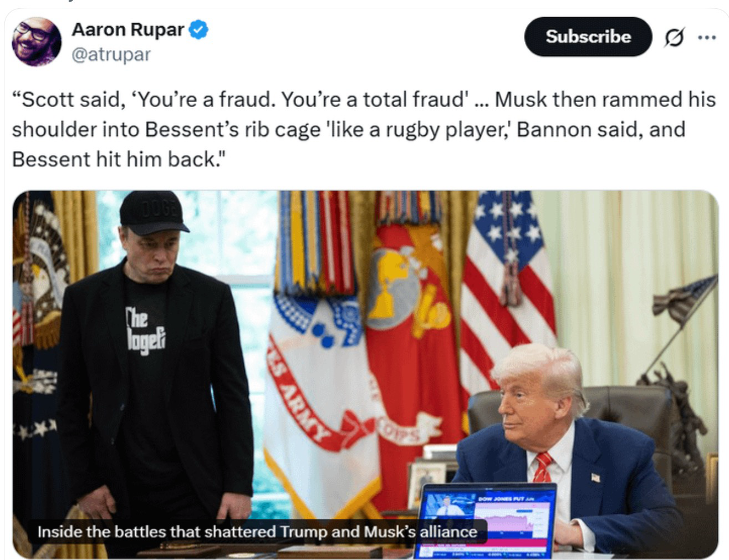Open Aaron Rupar's profile avatar

pos(37,41)
